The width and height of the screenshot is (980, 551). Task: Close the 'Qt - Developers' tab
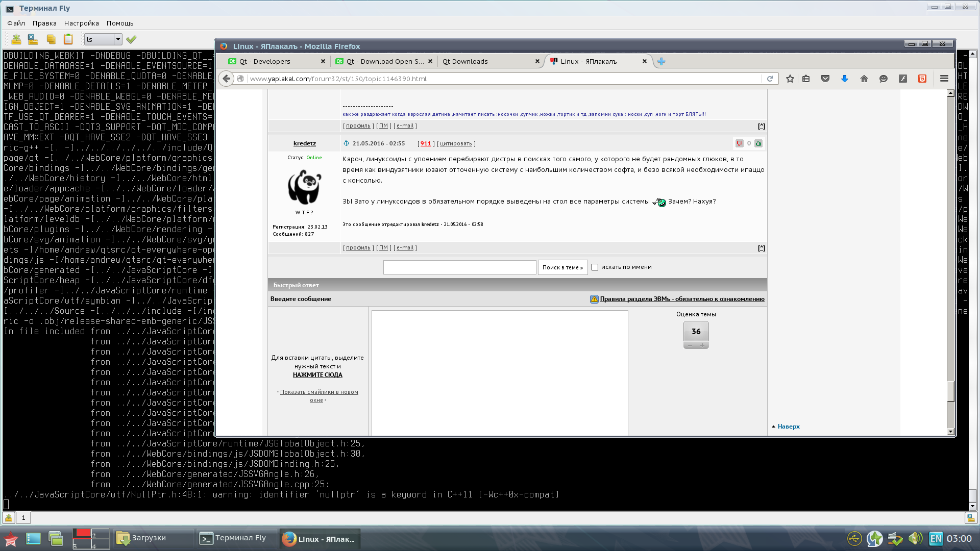pos(323,61)
